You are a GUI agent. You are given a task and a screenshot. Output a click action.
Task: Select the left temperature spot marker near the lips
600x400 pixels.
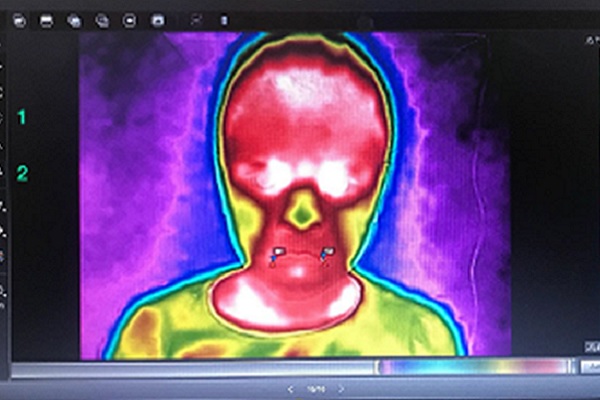click(277, 256)
